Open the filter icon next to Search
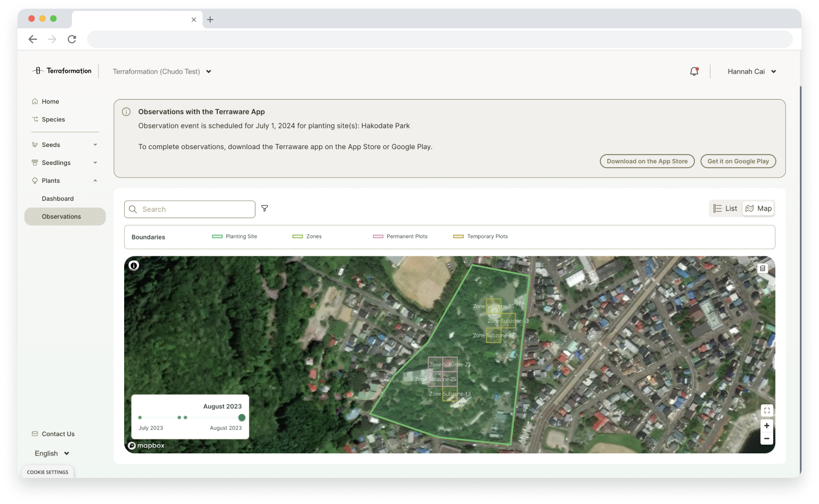 (x=265, y=208)
